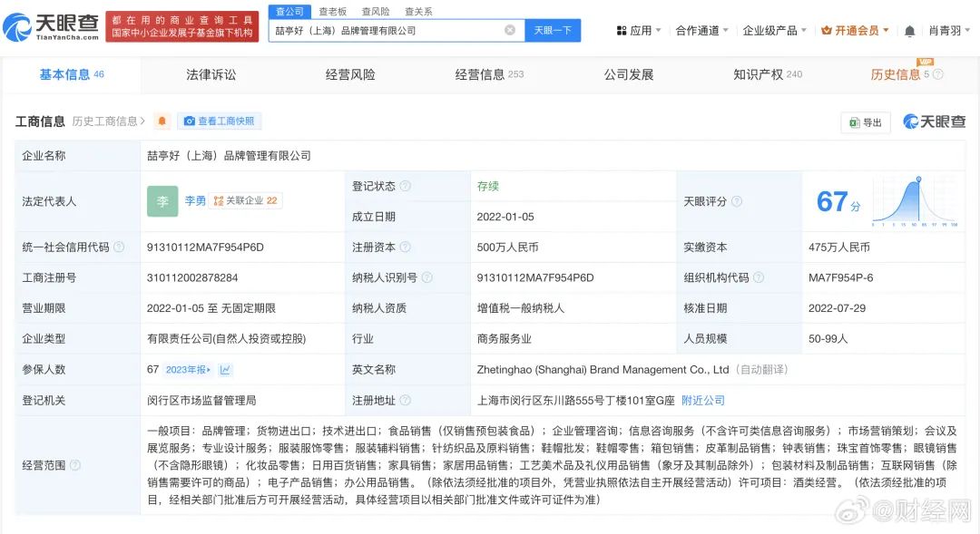Open the 合作通道 dropdown
This screenshot has width=980, height=534.
[x=702, y=31]
